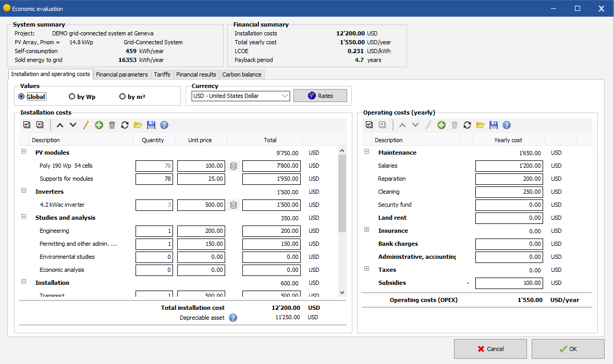Add a new installation cost item
The width and height of the screenshot is (614, 364).
click(x=99, y=125)
